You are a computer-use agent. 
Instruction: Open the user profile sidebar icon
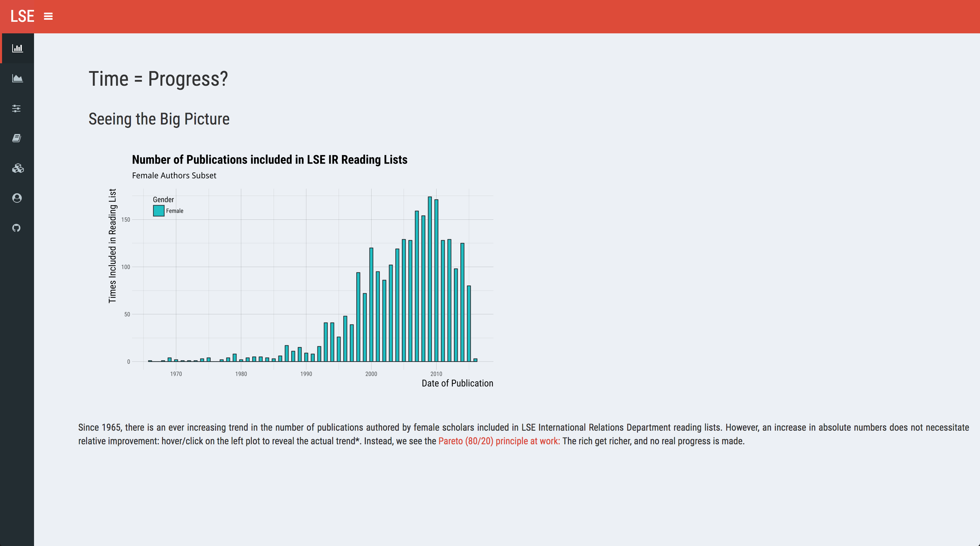[17, 198]
